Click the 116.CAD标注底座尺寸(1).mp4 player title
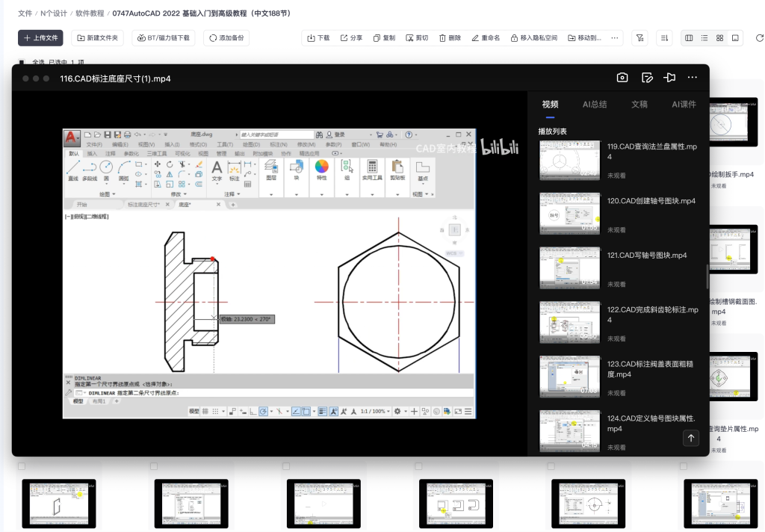 (115, 78)
